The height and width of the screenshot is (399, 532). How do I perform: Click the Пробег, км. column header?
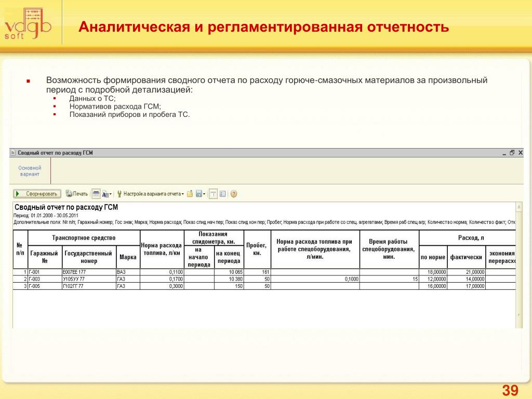click(257, 249)
